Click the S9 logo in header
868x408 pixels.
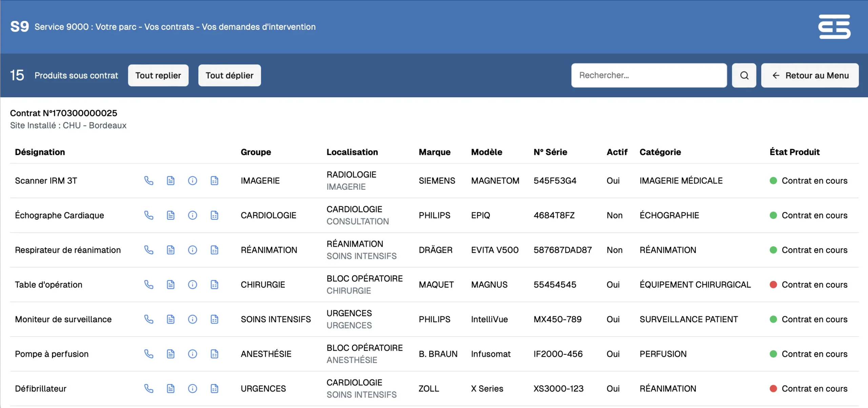(20, 26)
